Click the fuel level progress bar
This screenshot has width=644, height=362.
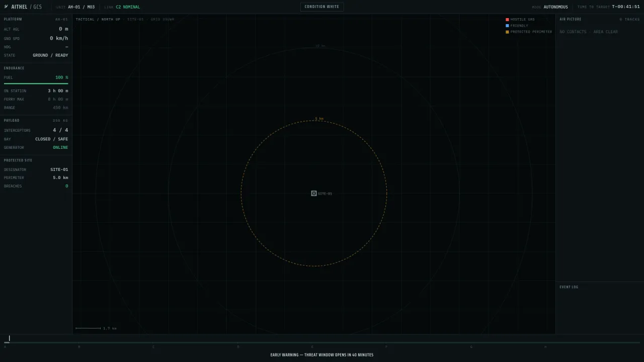pyautogui.click(x=36, y=83)
